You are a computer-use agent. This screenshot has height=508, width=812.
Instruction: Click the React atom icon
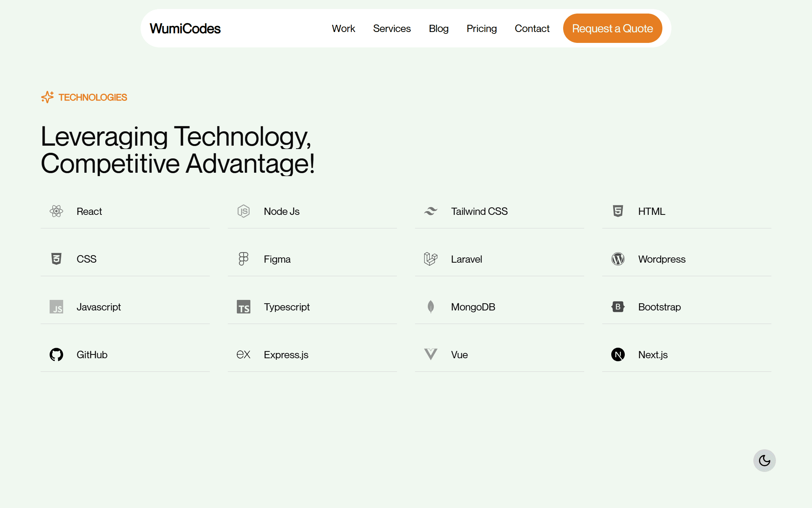click(56, 211)
